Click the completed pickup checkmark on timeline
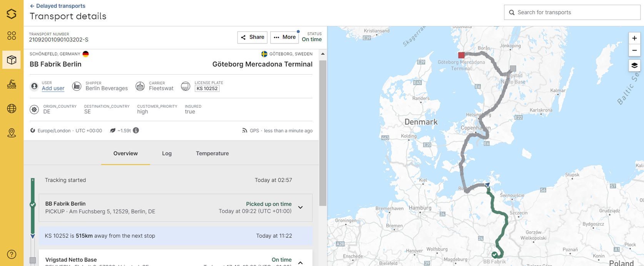This screenshot has width=644, height=266. pyautogui.click(x=33, y=204)
